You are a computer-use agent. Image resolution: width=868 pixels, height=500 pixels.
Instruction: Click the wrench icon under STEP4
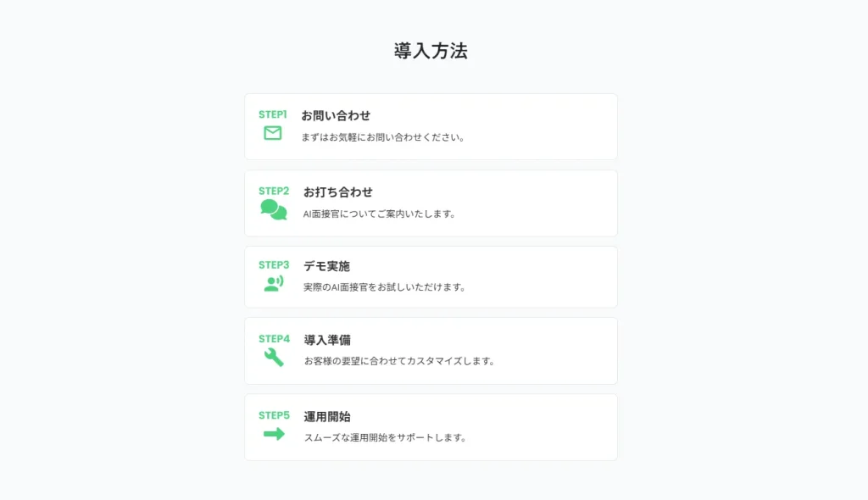[x=274, y=357]
